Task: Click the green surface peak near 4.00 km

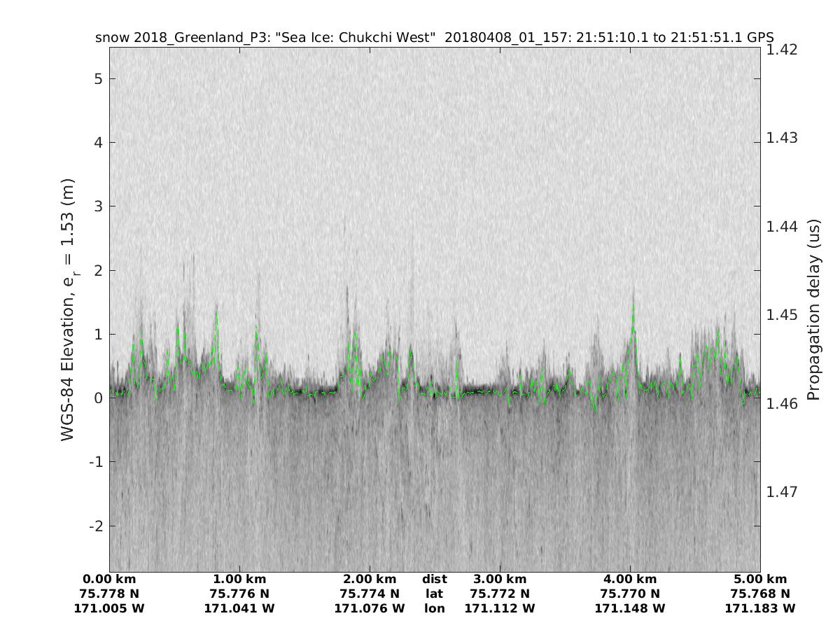Action: coord(633,309)
